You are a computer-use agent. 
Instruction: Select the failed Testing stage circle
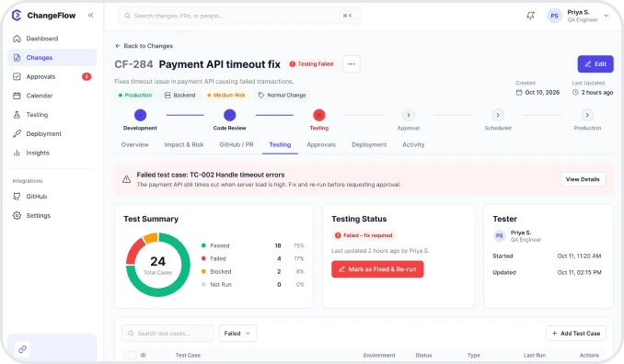(x=319, y=115)
